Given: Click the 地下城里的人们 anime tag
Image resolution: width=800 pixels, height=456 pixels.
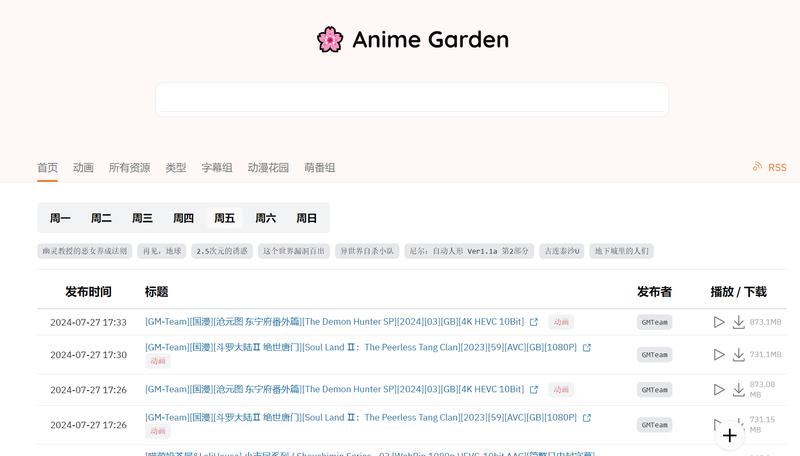Looking at the screenshot, I should click(621, 251).
